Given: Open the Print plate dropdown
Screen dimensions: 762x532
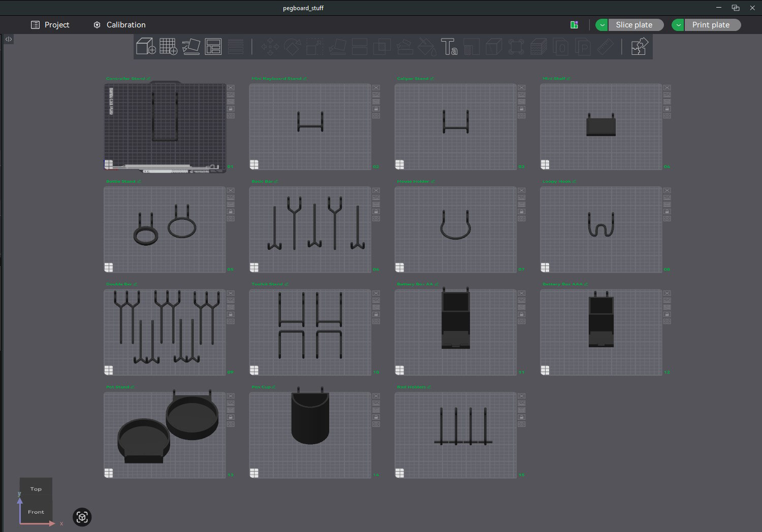Looking at the screenshot, I should pyautogui.click(x=678, y=24).
